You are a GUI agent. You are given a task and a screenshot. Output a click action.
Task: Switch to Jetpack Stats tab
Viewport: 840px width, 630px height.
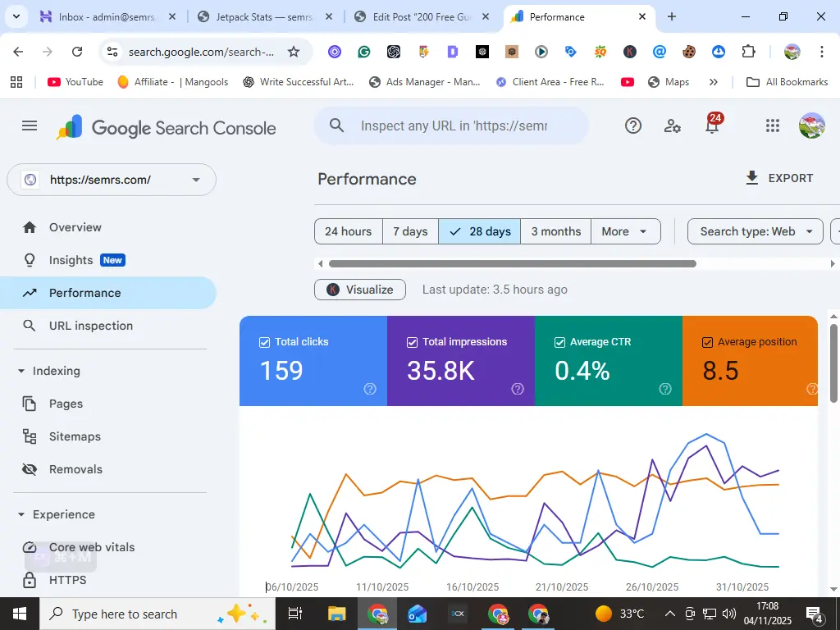point(265,16)
